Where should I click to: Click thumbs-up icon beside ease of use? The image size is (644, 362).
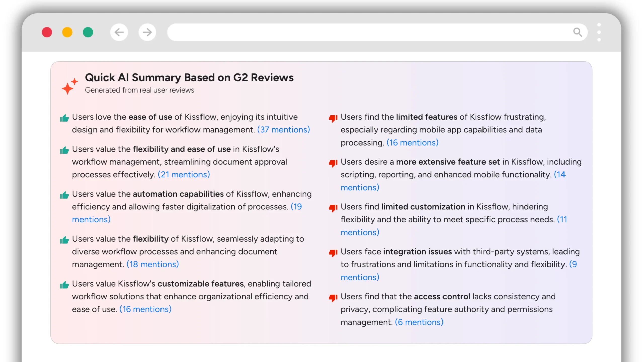click(64, 118)
